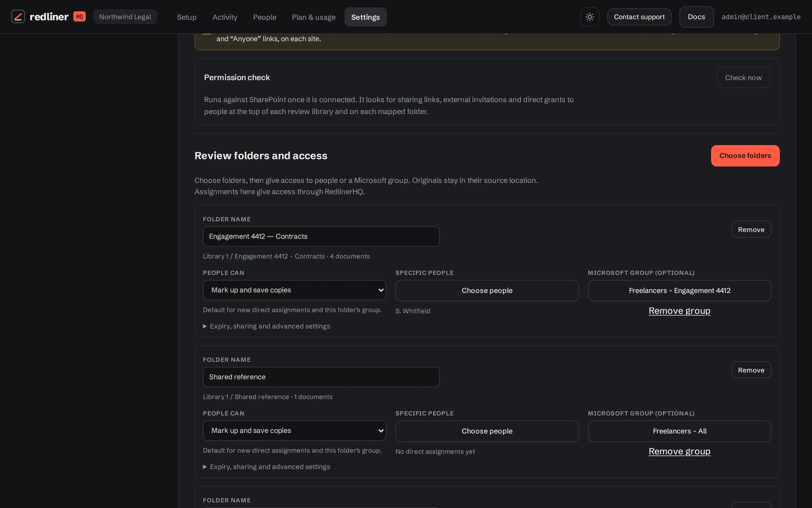Image resolution: width=812 pixels, height=508 pixels.
Task: Click Remove group under Freelancers - Engagement 4412
Action: click(x=679, y=311)
